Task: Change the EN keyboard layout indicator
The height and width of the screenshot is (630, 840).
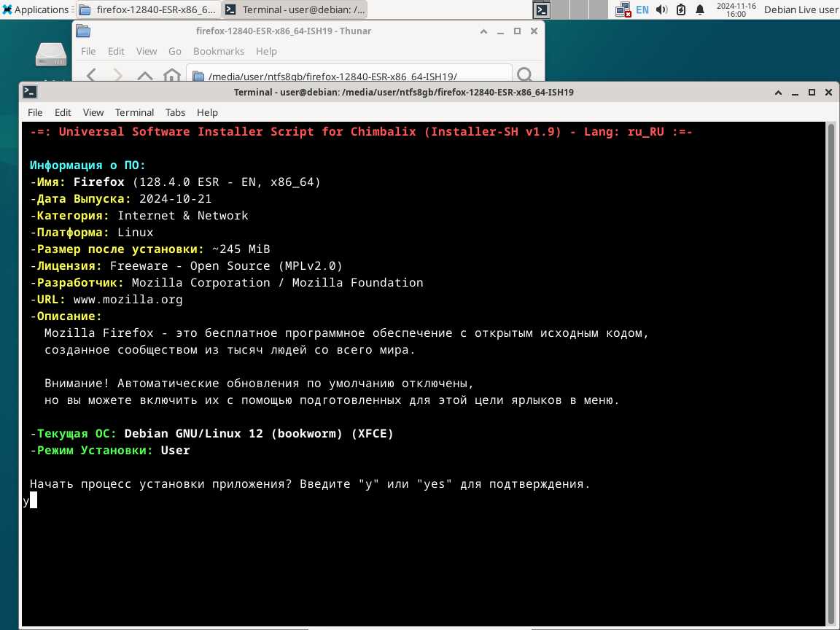Action: [642, 9]
